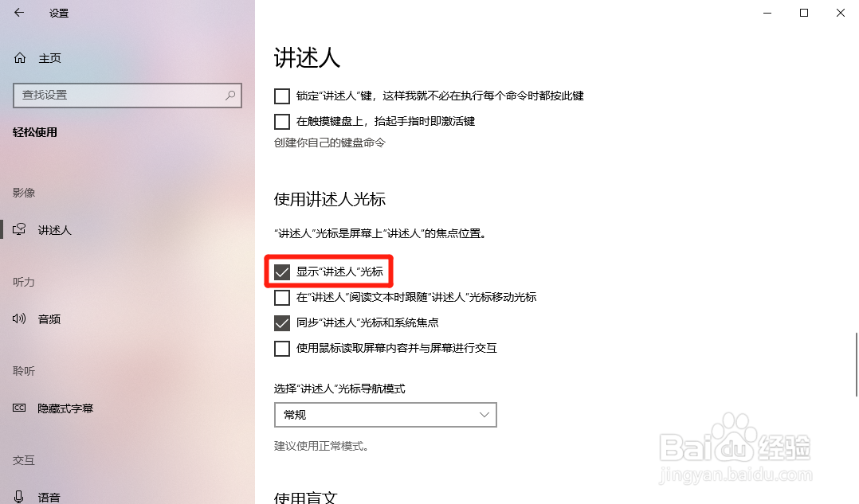The image size is (859, 504).
Task: Click the 查找设置 search field
Action: tap(127, 96)
